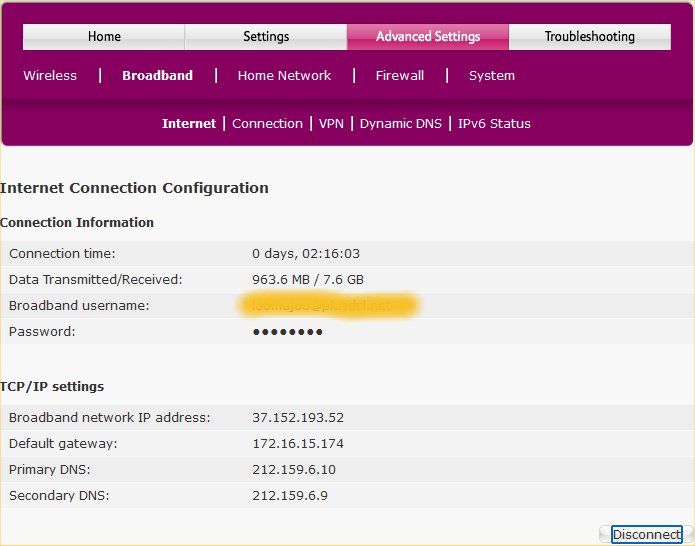This screenshot has height=546, width=695.
Task: Go to the Firewall section
Action: [400, 76]
